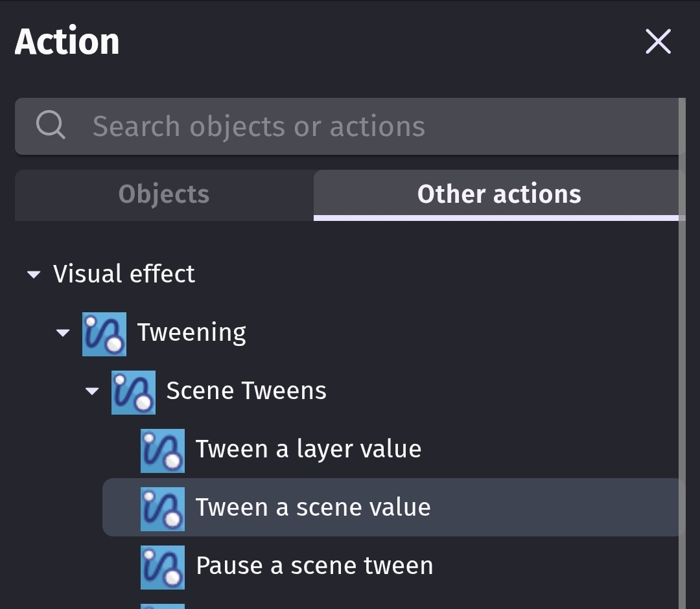Choose Tween a layer value action

coord(393,449)
